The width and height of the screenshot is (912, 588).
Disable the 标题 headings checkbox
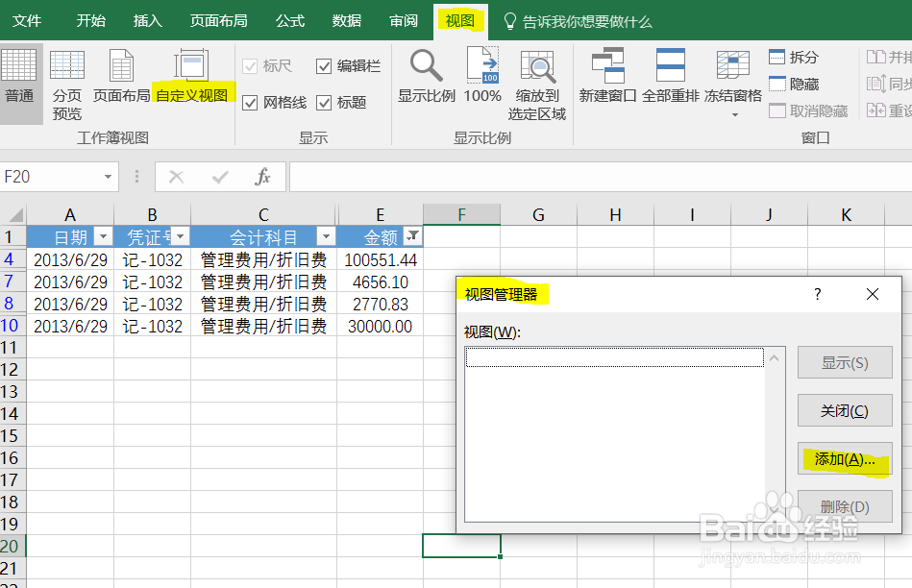pos(324,102)
